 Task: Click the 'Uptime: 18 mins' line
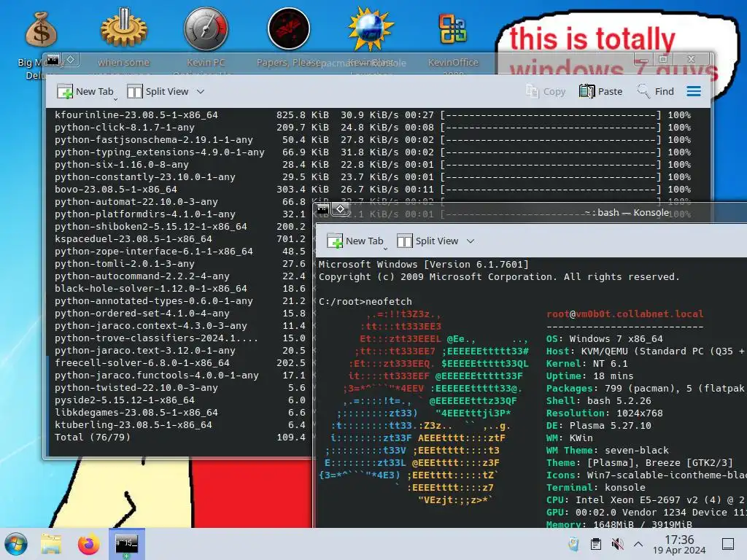tap(589, 376)
